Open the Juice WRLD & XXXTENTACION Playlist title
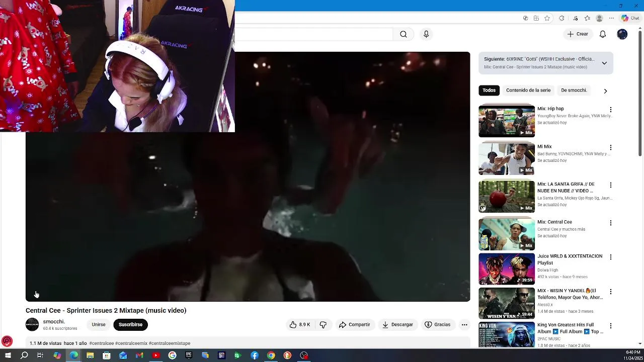Viewport: 644px width, 362px height. click(570, 259)
